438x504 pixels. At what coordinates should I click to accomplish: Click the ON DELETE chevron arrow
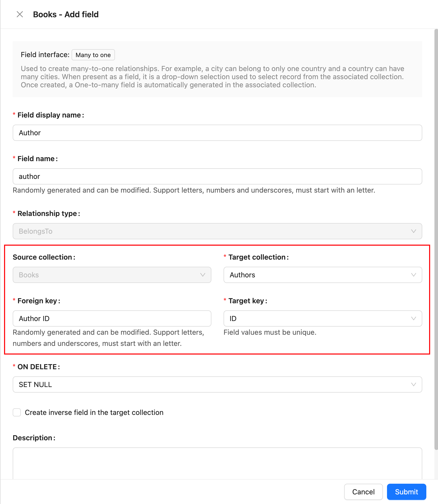413,384
